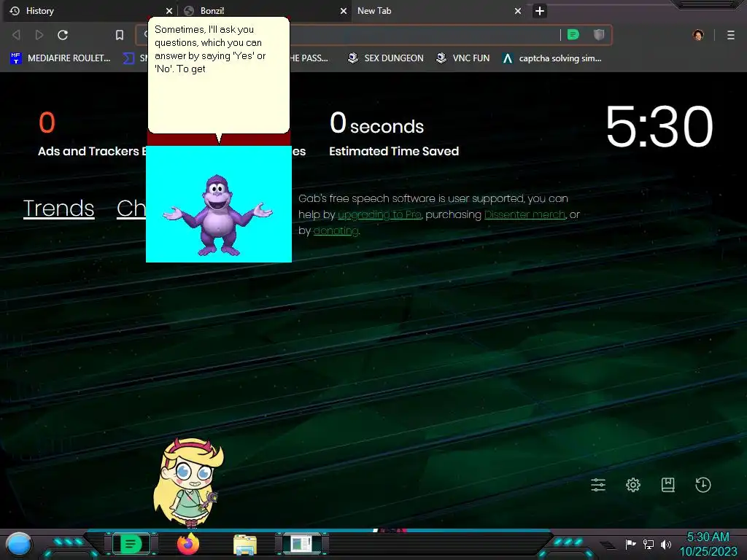Open network status tray icon

pyautogui.click(x=649, y=544)
